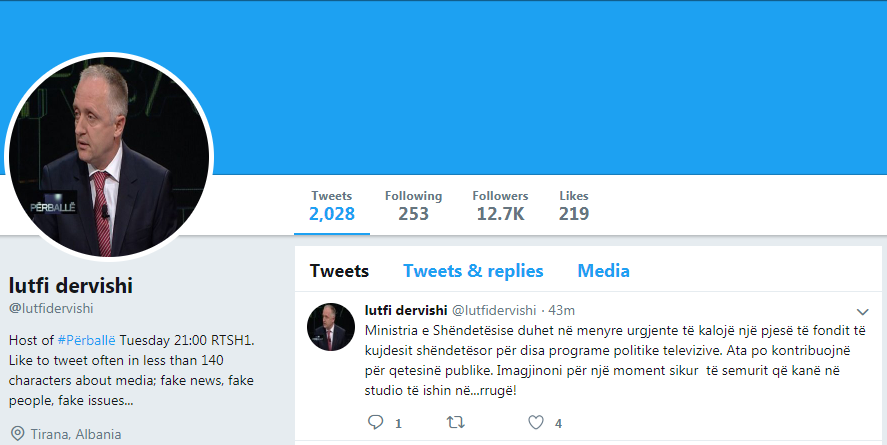887x445 pixels.
Task: Switch to the Media tab
Action: click(603, 271)
